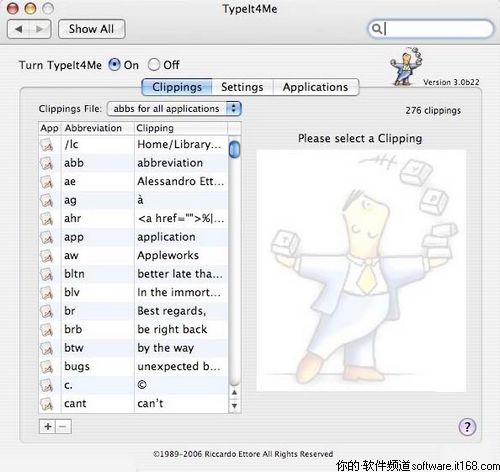The height and width of the screenshot is (472, 500).
Task: Click the app icon in the c. row
Action: tap(47, 385)
